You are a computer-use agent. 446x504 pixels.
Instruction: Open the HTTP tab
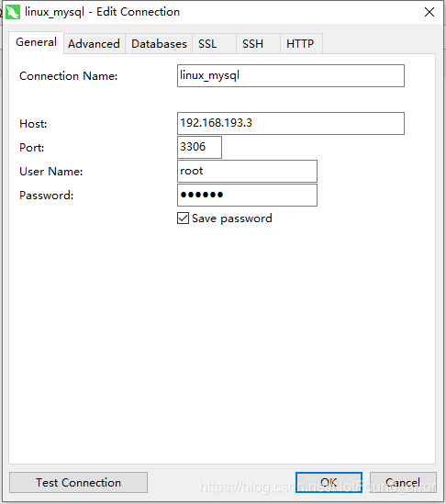301,44
